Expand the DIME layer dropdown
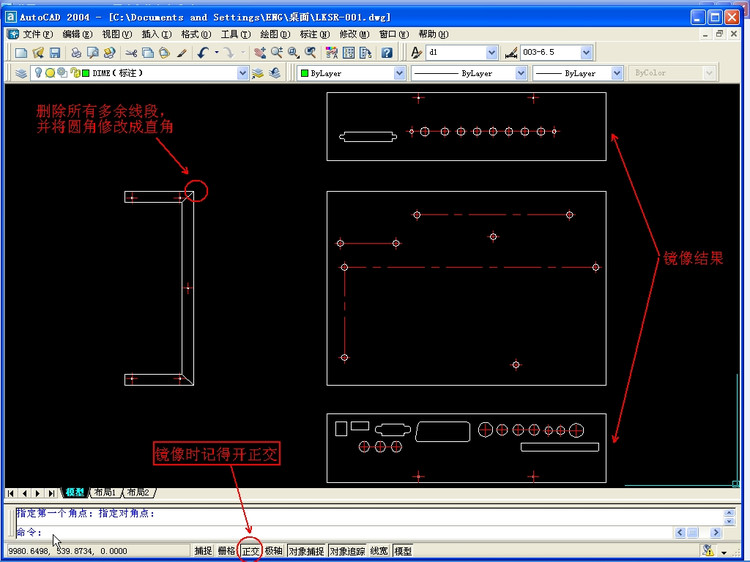 pyautogui.click(x=243, y=73)
